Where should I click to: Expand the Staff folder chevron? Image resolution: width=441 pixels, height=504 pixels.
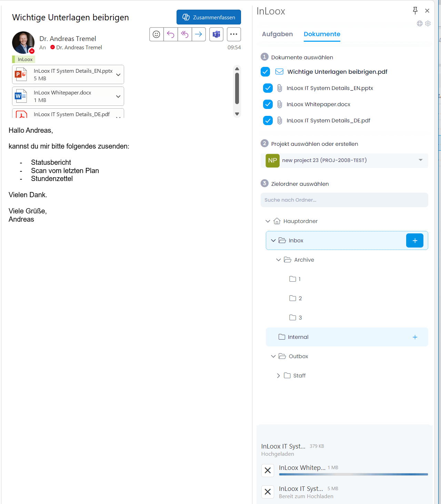tap(278, 375)
